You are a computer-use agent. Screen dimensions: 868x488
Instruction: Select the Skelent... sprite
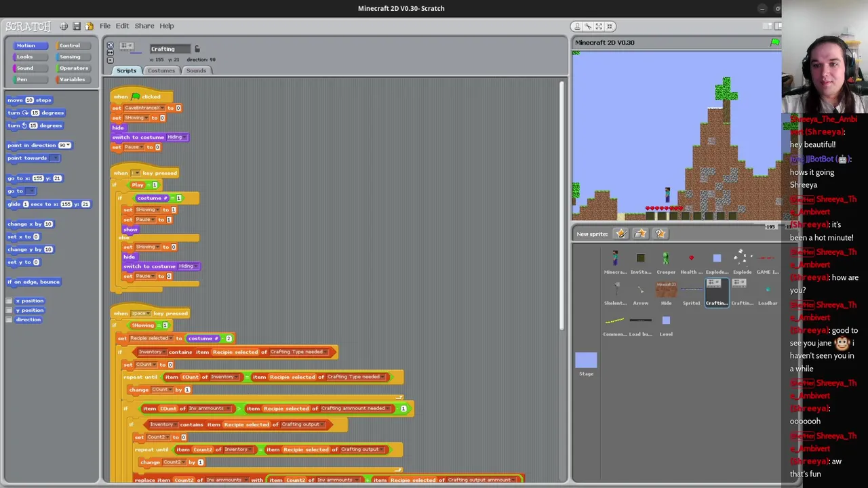point(615,293)
